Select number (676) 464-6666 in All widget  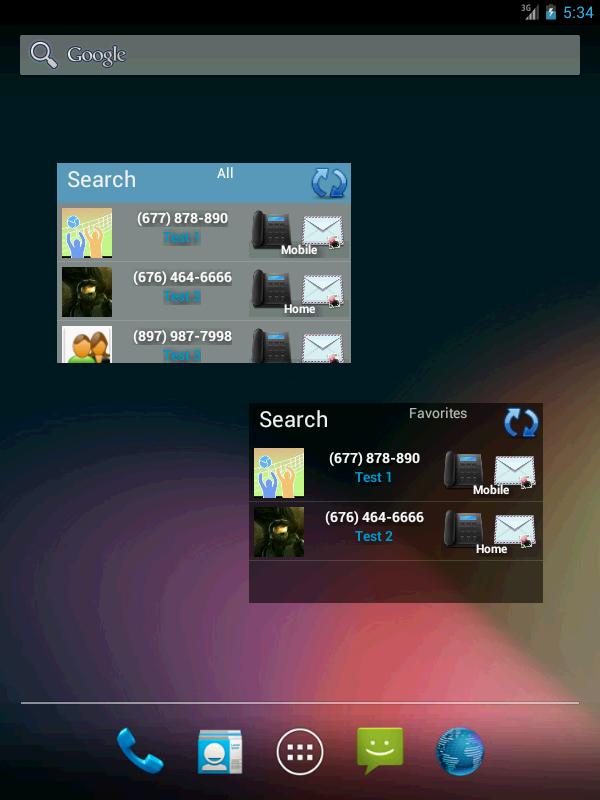tap(182, 278)
